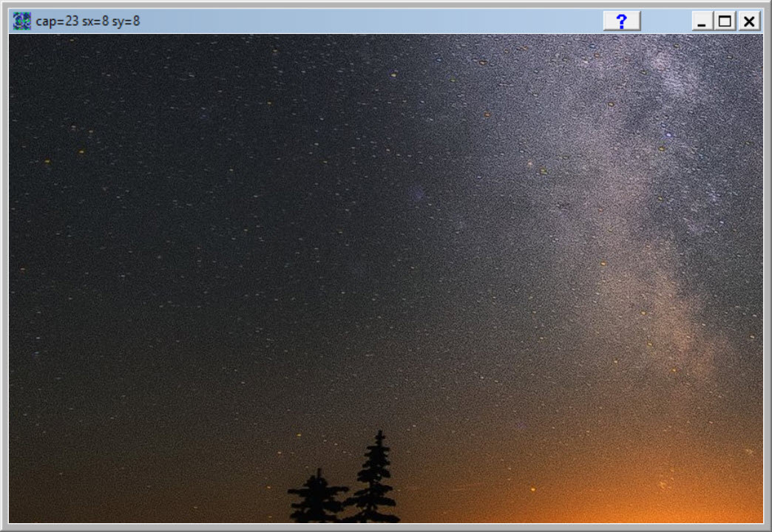The image size is (772, 532).
Task: Click the window's right border edge
Action: [767, 279]
